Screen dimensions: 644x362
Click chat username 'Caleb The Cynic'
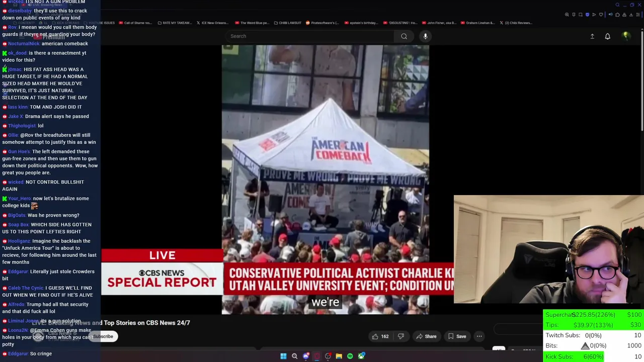26,288
